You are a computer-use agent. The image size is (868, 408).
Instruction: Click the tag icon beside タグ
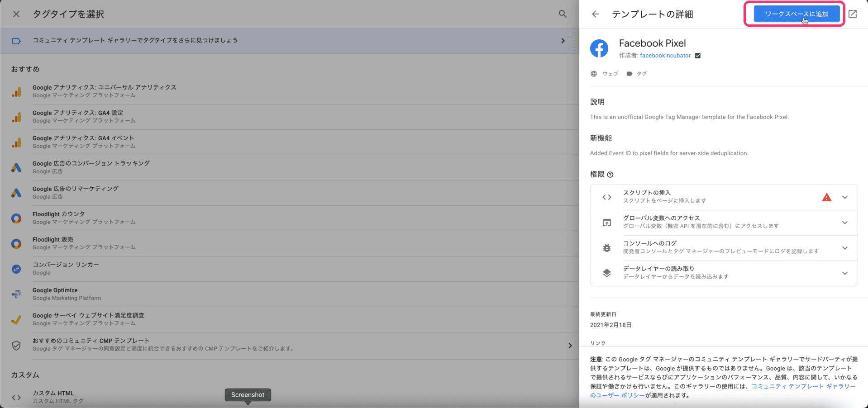[x=629, y=74]
